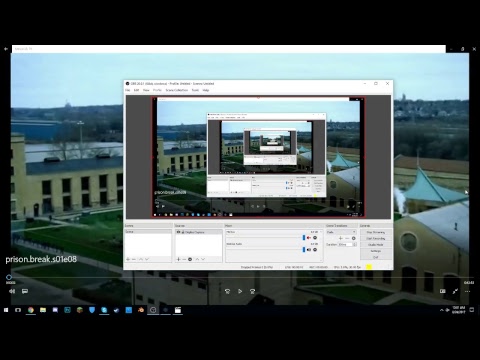Image resolution: width=480 pixels, height=360 pixels.
Task: Select the Display Capture source row
Action: pos(199,232)
